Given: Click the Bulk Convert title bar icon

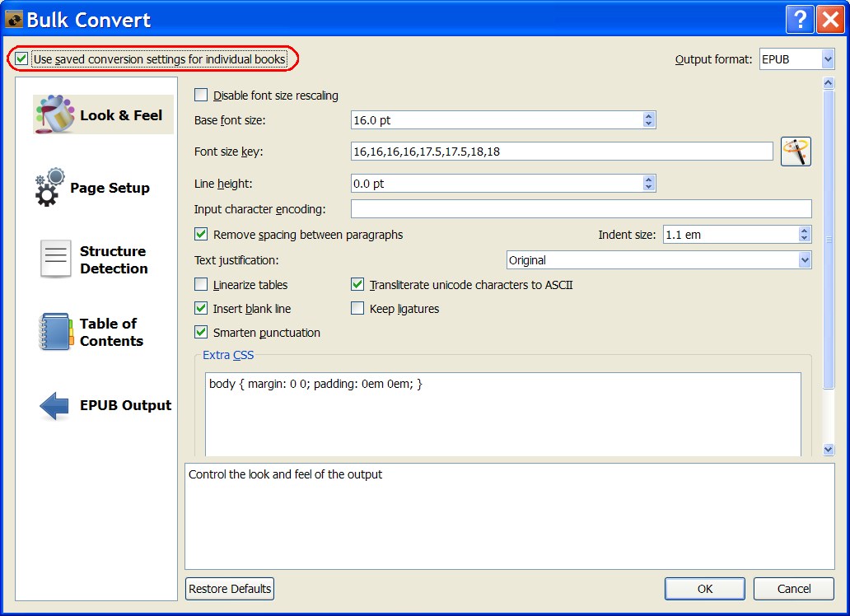Looking at the screenshot, I should [14, 19].
